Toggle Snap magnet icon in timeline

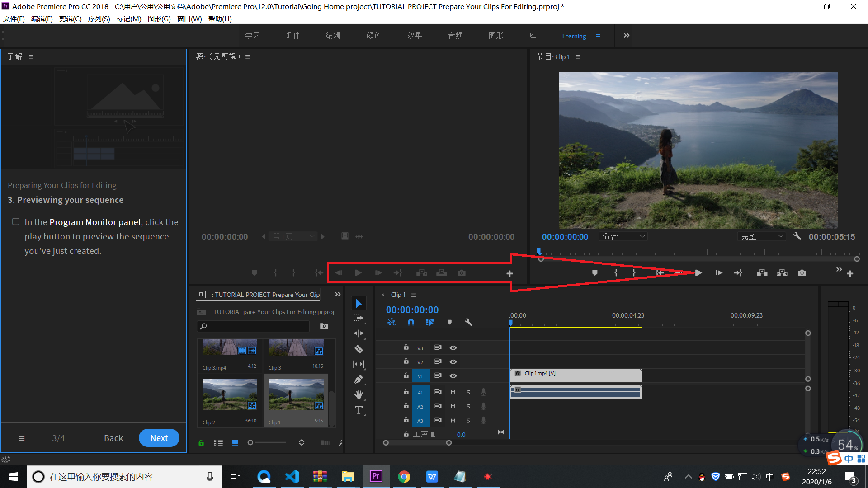[410, 322]
